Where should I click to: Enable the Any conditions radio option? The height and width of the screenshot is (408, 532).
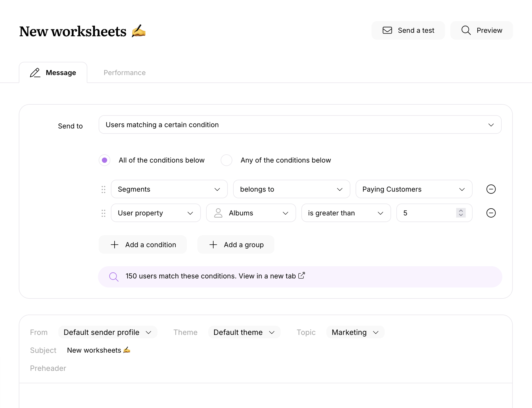226,160
